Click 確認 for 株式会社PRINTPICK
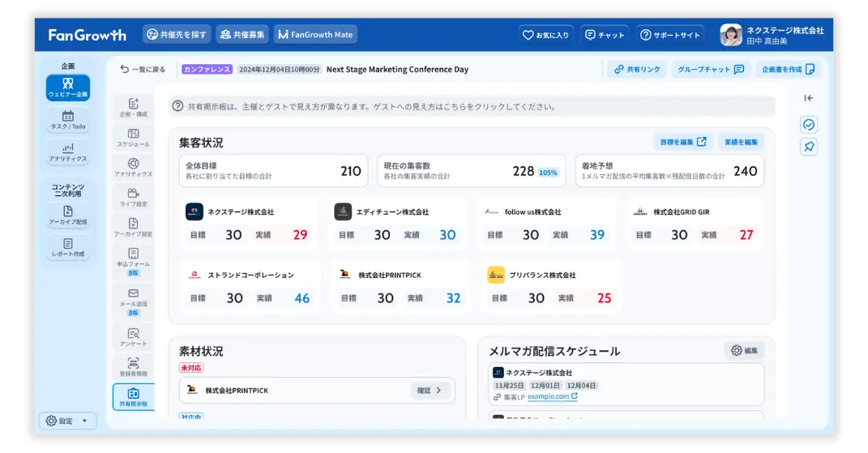 pyautogui.click(x=429, y=391)
